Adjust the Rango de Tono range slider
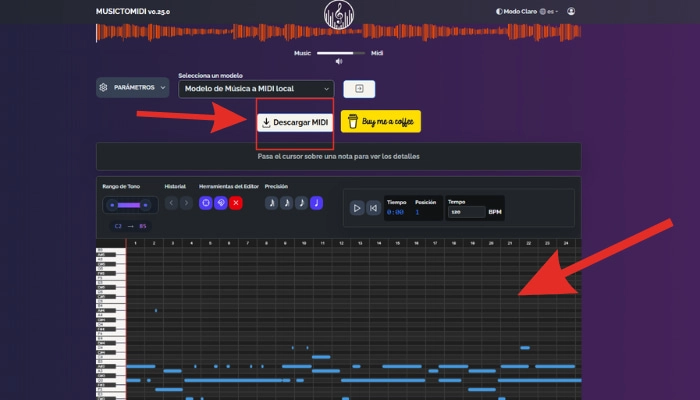This screenshot has height=400, width=700. pos(130,205)
